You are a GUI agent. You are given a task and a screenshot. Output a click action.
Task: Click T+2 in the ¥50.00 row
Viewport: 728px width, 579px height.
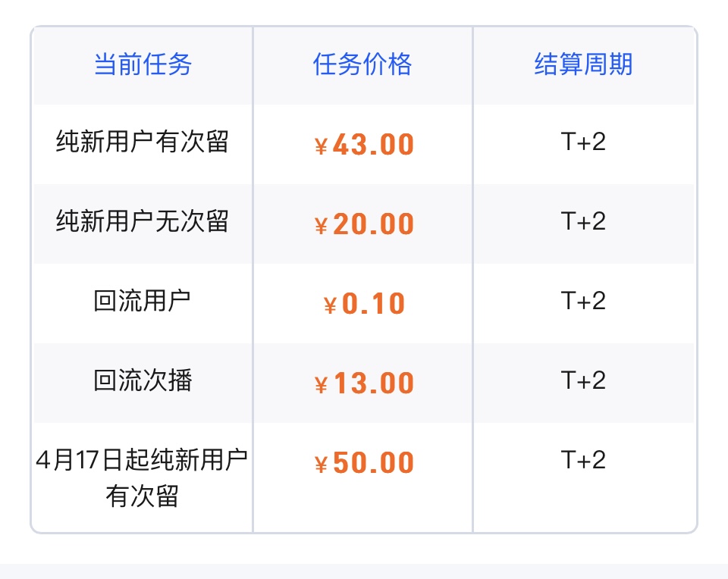click(583, 460)
